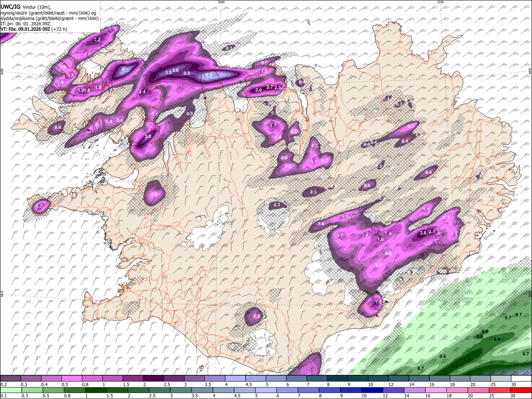The height and width of the screenshot is (399, 532).
Task: Click the 20W longitude label
Action: pos(221,2)
